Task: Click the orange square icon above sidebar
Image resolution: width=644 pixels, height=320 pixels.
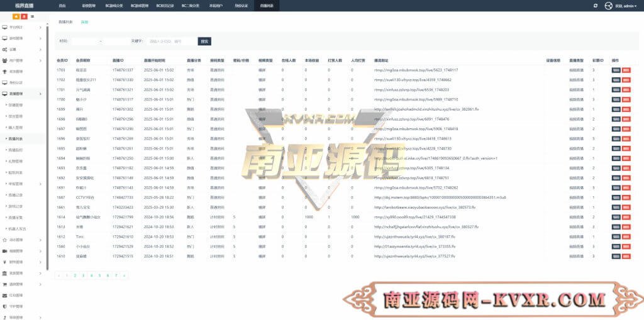Action: pos(16,16)
